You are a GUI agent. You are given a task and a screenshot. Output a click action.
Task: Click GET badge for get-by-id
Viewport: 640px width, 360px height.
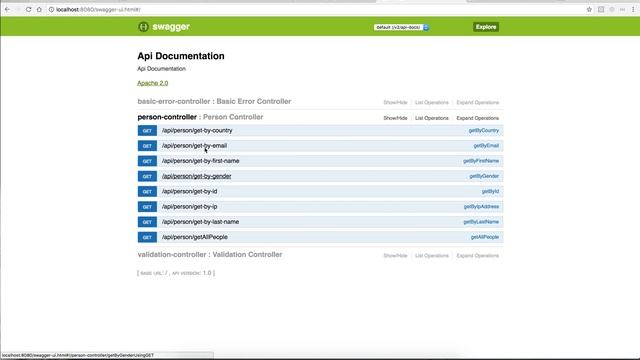147,191
